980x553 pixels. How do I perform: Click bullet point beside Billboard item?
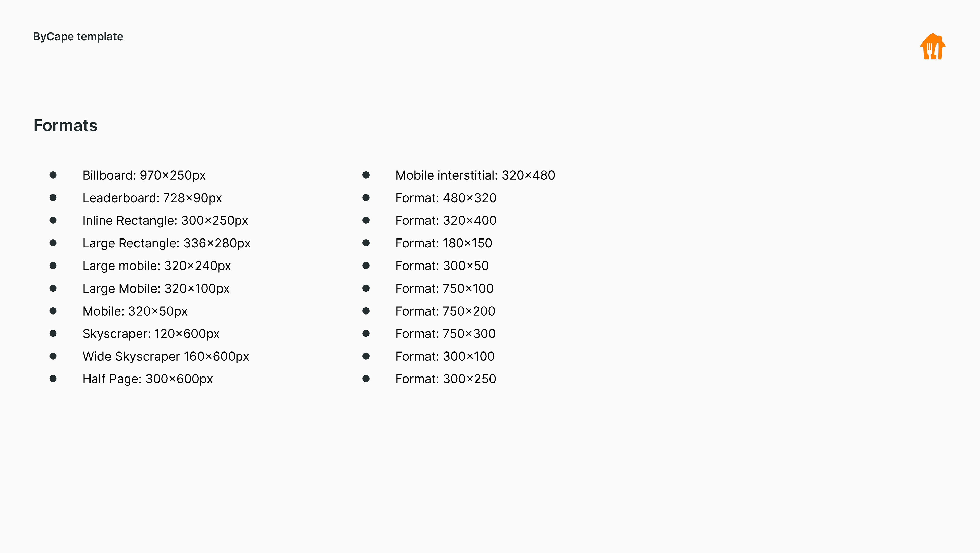click(x=53, y=175)
